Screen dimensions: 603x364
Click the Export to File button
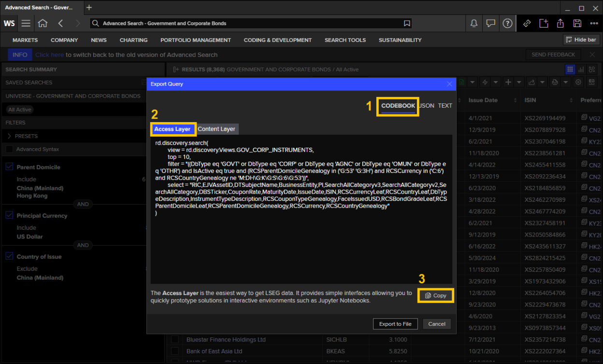[x=395, y=324]
